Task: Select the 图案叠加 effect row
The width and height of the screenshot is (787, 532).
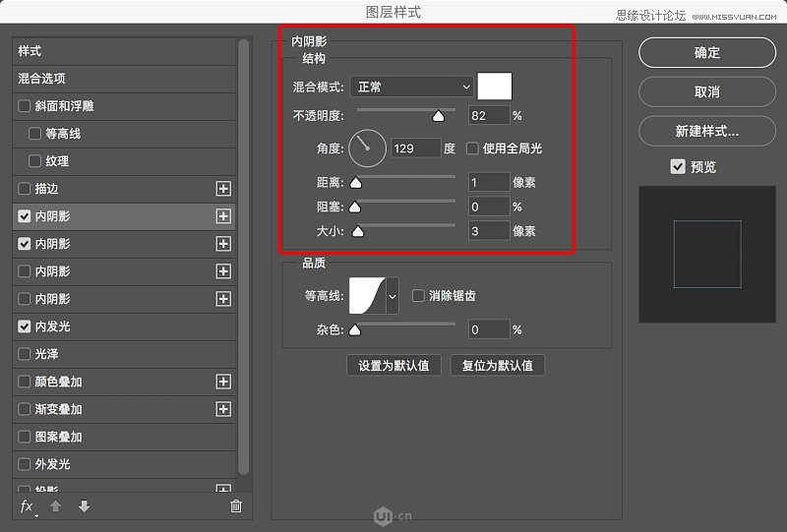Action: pyautogui.click(x=124, y=437)
